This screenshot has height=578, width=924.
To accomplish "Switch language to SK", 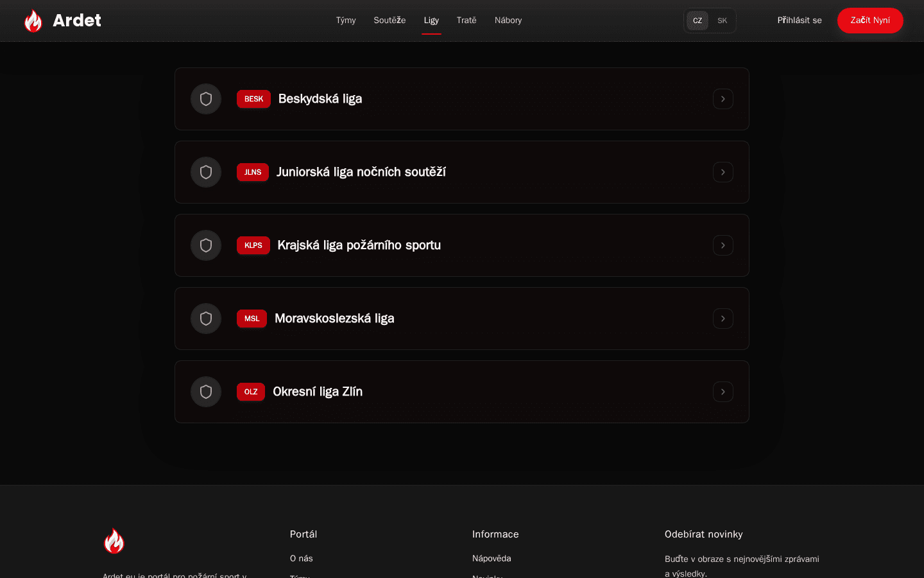I will click(722, 21).
